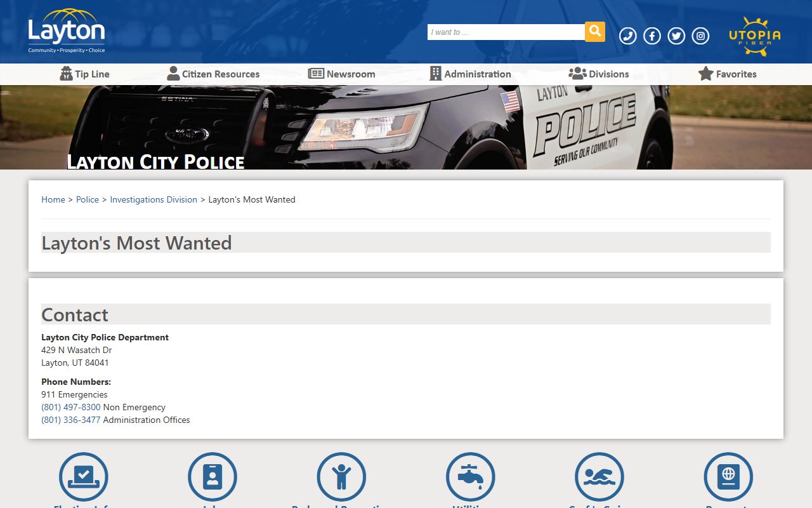Viewport: 812px width, 508px height.
Task: Select the 429 N Wasatch Dr address line
Action: coord(77,350)
